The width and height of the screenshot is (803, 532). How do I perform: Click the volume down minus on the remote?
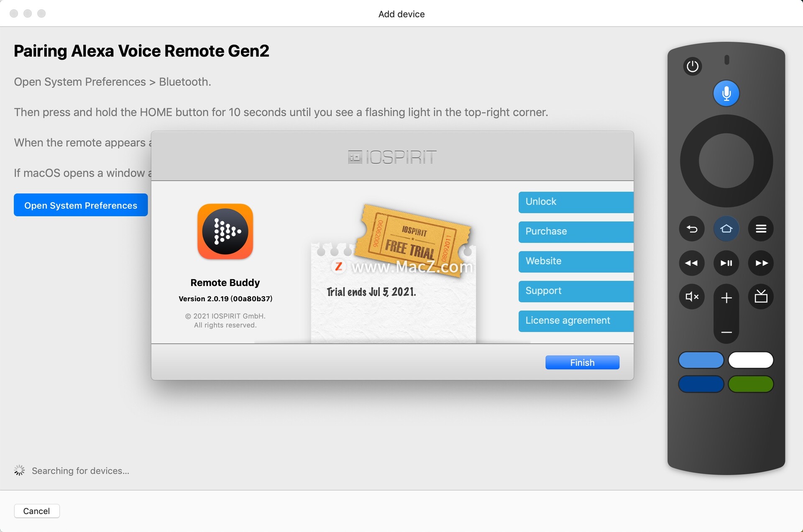pos(726,332)
